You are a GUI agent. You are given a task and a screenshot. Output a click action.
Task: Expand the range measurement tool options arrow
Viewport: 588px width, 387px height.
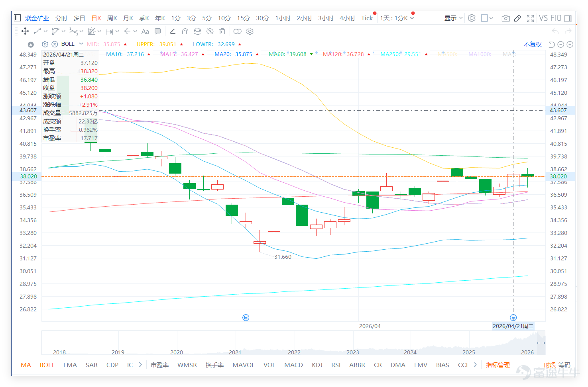[118, 31]
